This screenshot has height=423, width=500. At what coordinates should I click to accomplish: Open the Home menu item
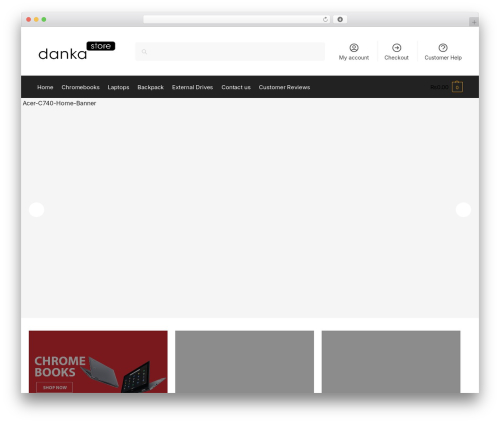(x=45, y=87)
